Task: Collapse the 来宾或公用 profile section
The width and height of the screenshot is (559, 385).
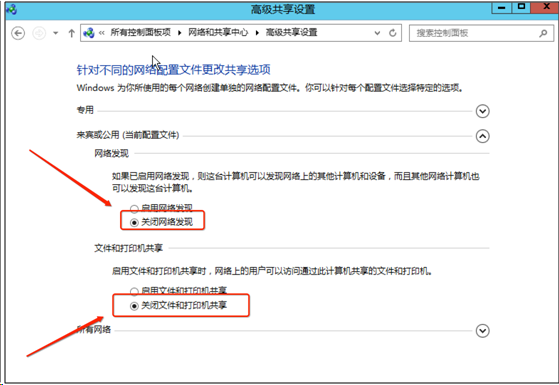Action: coord(482,136)
